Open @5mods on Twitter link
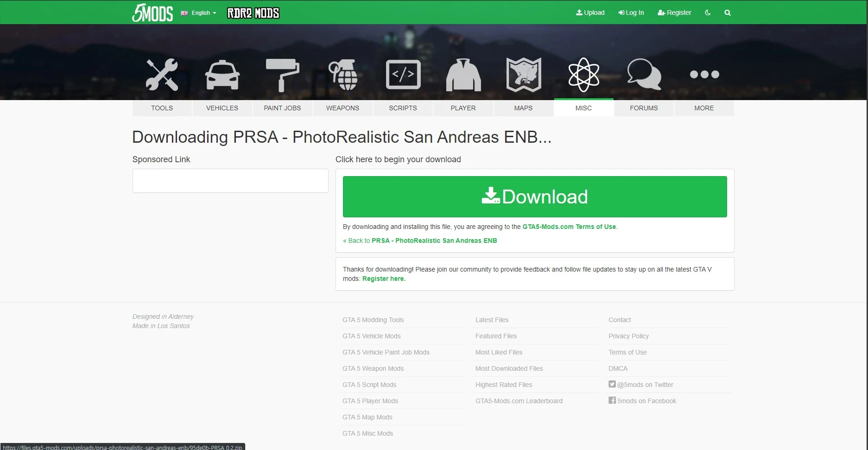 (641, 385)
